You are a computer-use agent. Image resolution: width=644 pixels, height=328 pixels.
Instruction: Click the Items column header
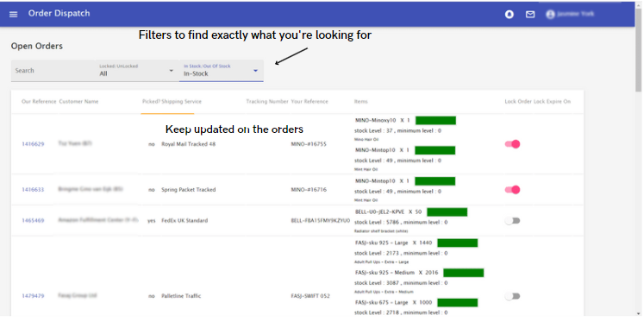coord(361,102)
